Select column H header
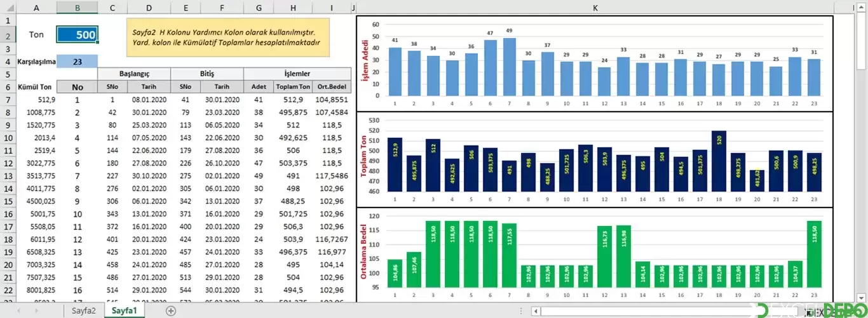868x318 pixels. pyautogui.click(x=292, y=8)
